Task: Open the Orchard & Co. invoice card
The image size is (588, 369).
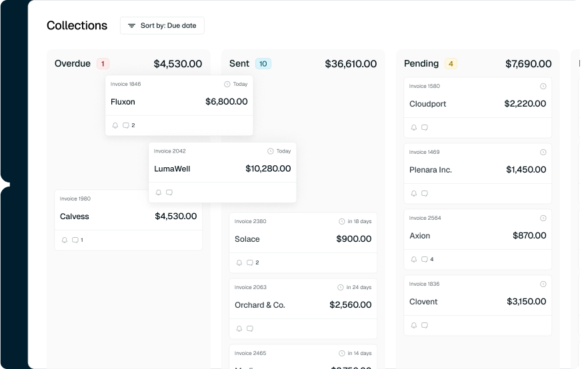Action: click(303, 305)
